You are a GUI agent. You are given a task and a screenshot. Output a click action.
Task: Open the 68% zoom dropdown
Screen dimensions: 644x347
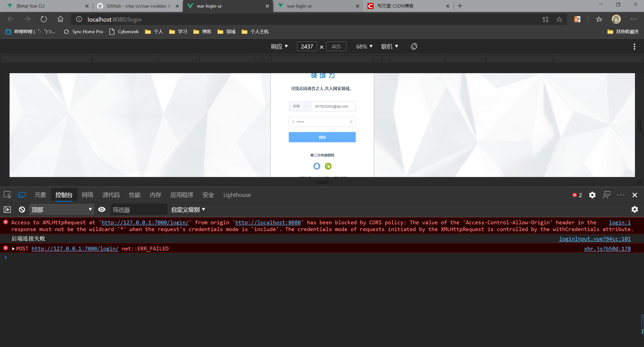[364, 47]
